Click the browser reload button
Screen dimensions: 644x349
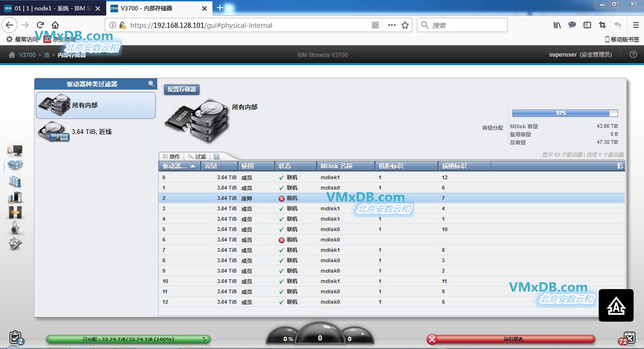coord(40,25)
